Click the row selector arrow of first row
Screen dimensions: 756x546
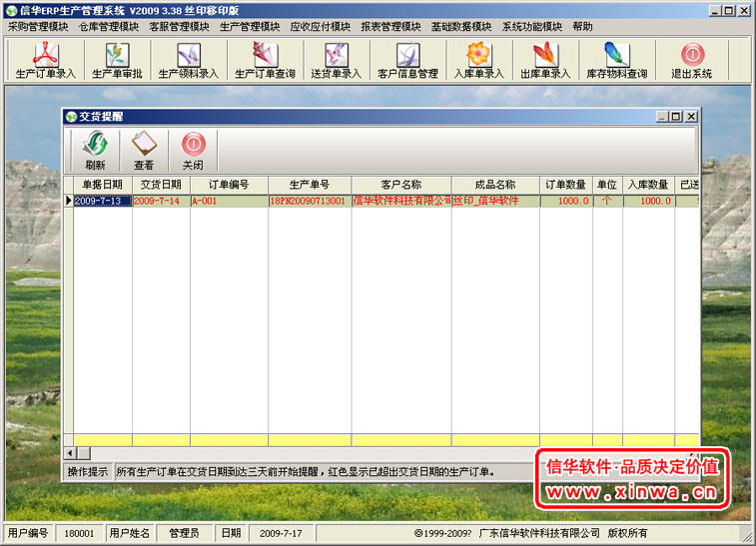click(69, 201)
